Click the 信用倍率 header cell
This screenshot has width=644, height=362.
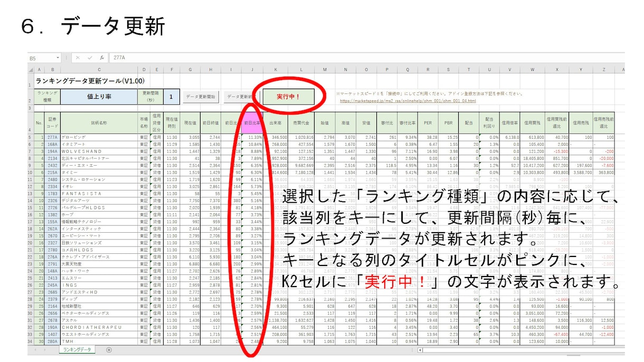[x=509, y=122]
